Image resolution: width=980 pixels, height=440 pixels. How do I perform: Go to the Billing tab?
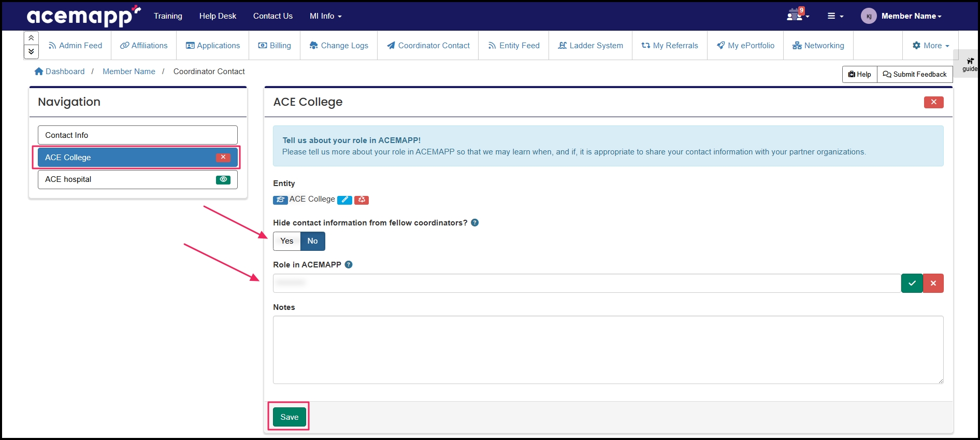tap(275, 46)
